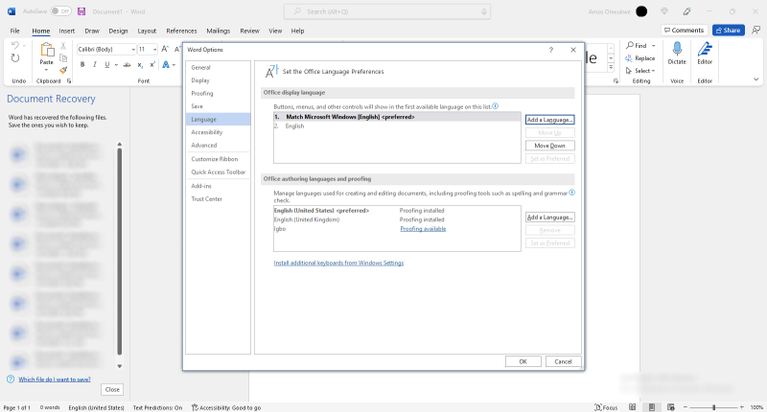Select Trust Center in Word Options sidebar
This screenshot has width=767, height=412.
pyautogui.click(x=218, y=199)
